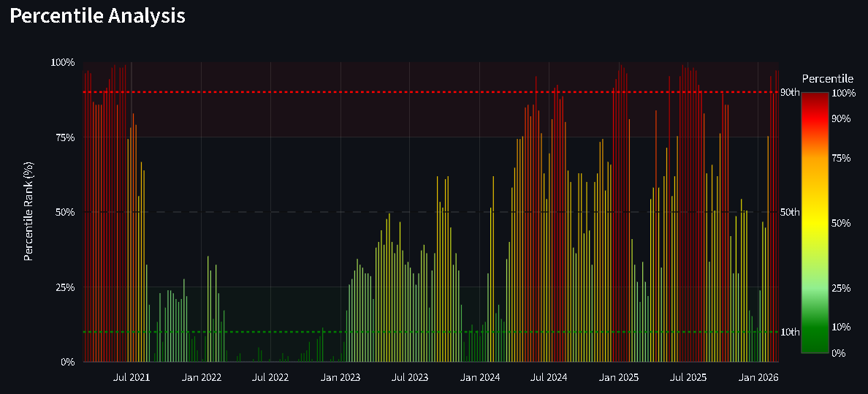Image resolution: width=868 pixels, height=394 pixels.
Task: Select the 100% y-axis label
Action: click(63, 62)
